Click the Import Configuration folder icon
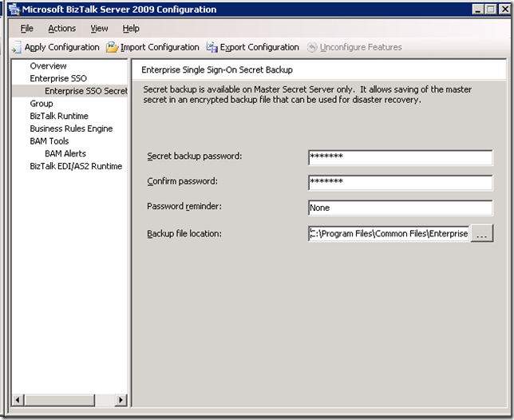 point(112,47)
